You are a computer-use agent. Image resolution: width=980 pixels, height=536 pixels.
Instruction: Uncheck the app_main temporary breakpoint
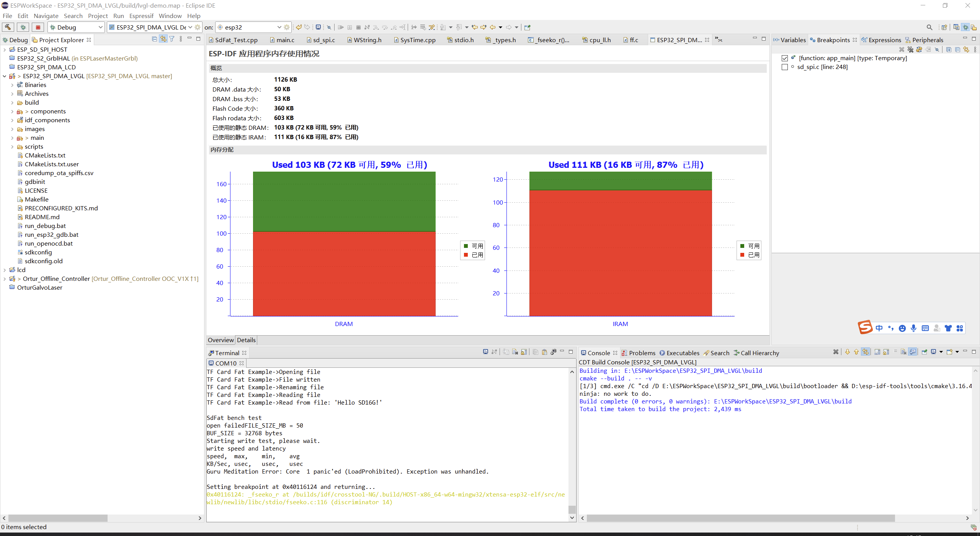point(785,58)
